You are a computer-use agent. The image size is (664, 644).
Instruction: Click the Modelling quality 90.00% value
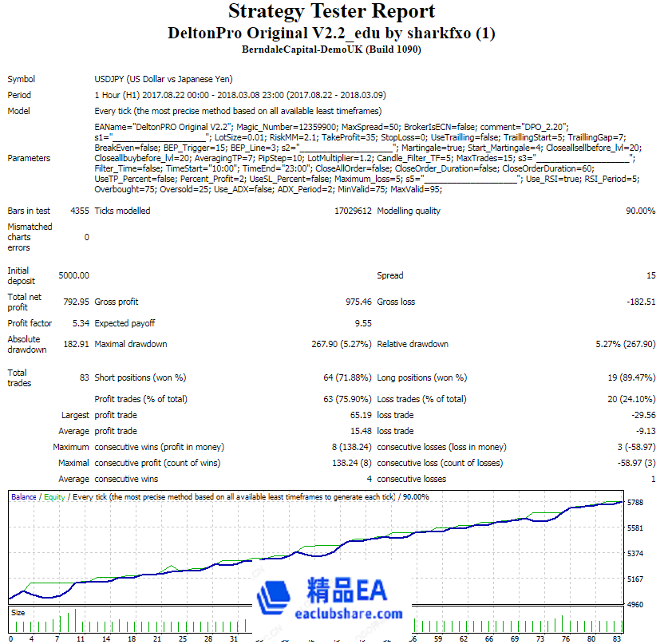click(x=640, y=211)
